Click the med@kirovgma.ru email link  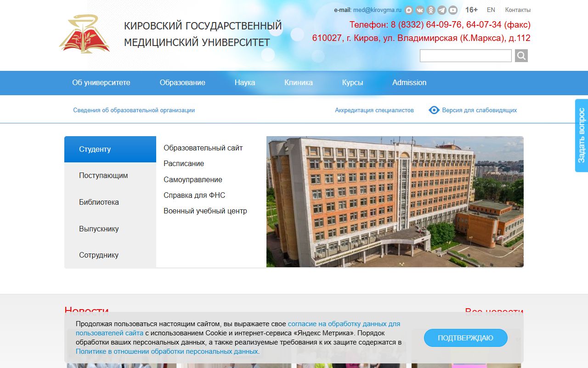pyautogui.click(x=377, y=10)
